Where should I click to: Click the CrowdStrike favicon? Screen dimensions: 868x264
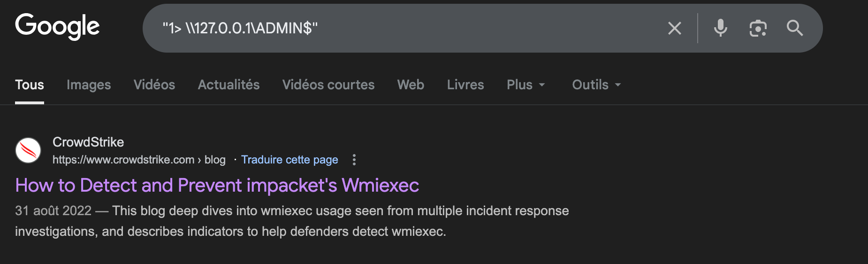[28, 150]
